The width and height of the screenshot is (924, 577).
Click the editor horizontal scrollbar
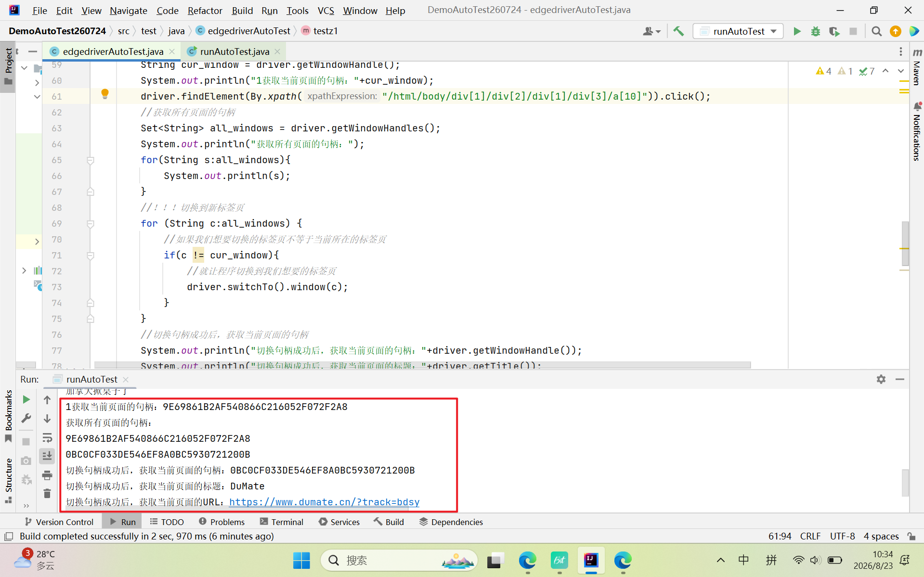tap(422, 365)
